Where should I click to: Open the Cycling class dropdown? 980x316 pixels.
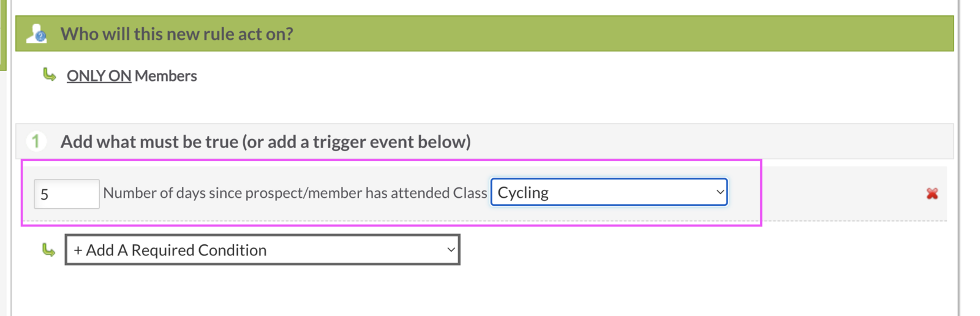click(x=608, y=192)
